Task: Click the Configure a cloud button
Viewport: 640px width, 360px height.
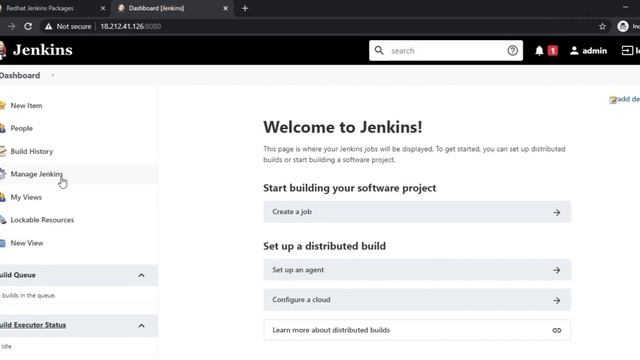Action: pos(417,300)
